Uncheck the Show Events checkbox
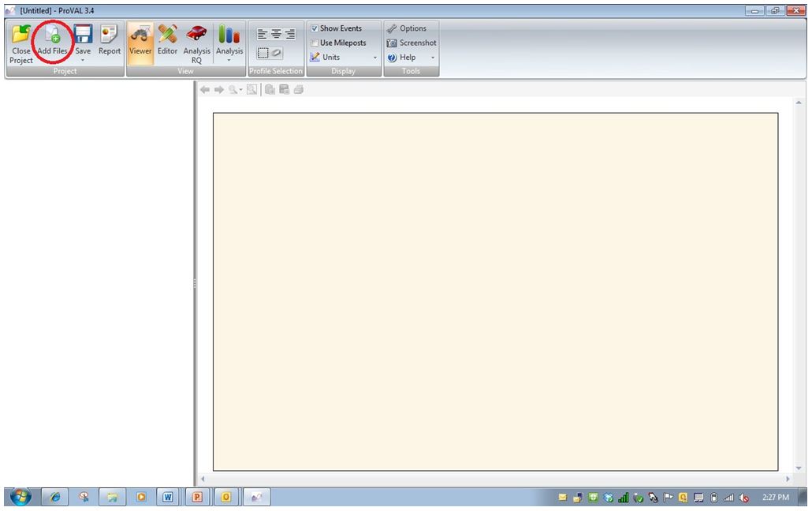Screen dimensions: 812x511 coord(315,28)
